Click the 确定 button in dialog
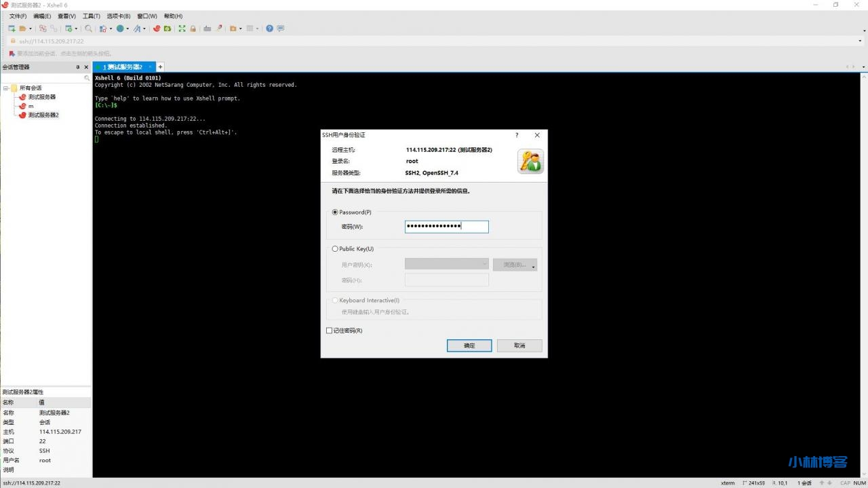The width and height of the screenshot is (868, 488). tap(469, 345)
